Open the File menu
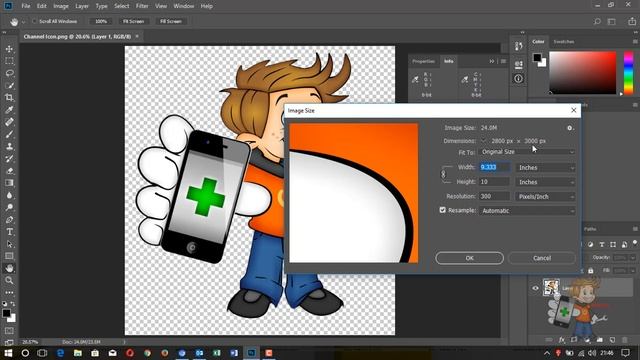The width and height of the screenshot is (640, 360). (x=26, y=6)
